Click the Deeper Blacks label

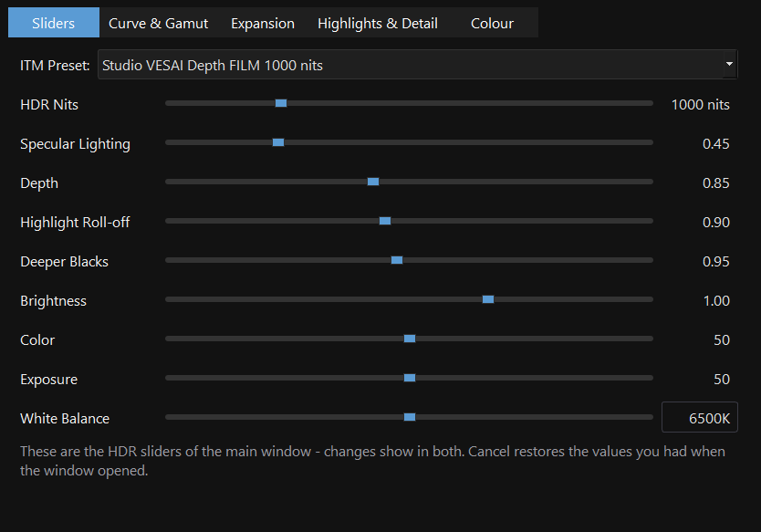[64, 262]
